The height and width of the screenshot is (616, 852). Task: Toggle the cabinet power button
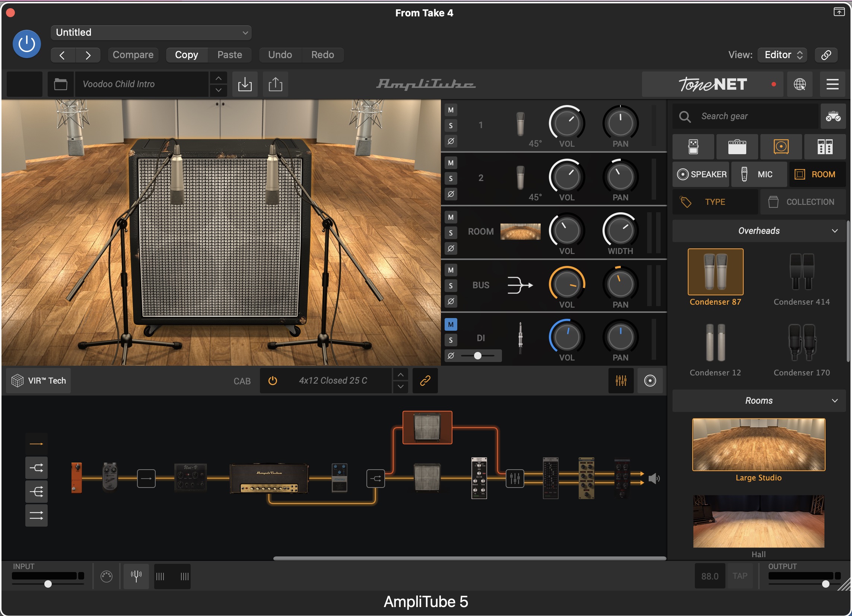(x=273, y=381)
